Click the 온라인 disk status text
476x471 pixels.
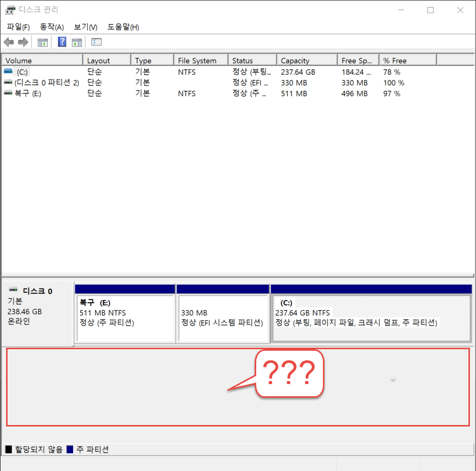(x=19, y=321)
